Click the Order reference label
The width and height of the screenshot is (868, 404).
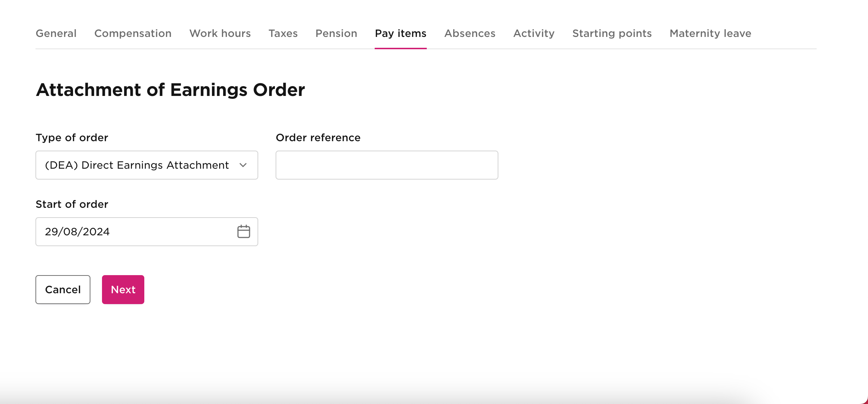(x=318, y=138)
